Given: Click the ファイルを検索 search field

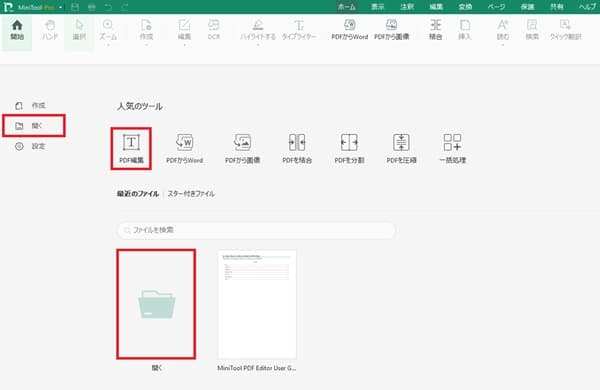Looking at the screenshot, I should pos(256,230).
